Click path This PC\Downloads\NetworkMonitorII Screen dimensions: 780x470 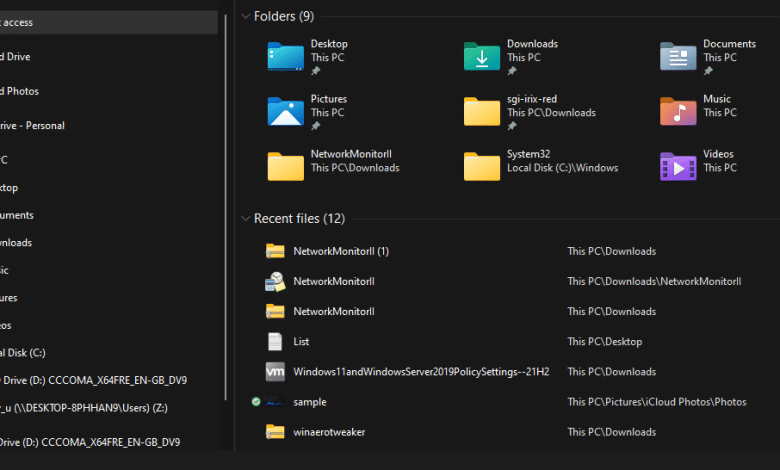coord(654,282)
